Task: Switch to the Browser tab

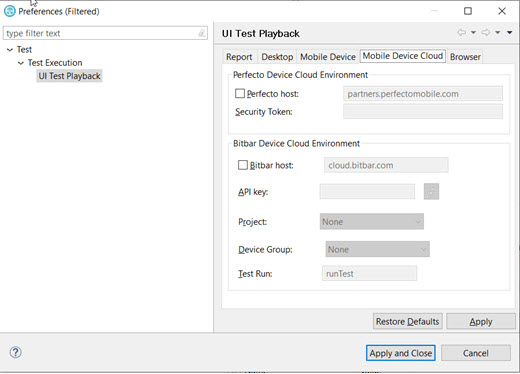Action: click(465, 57)
